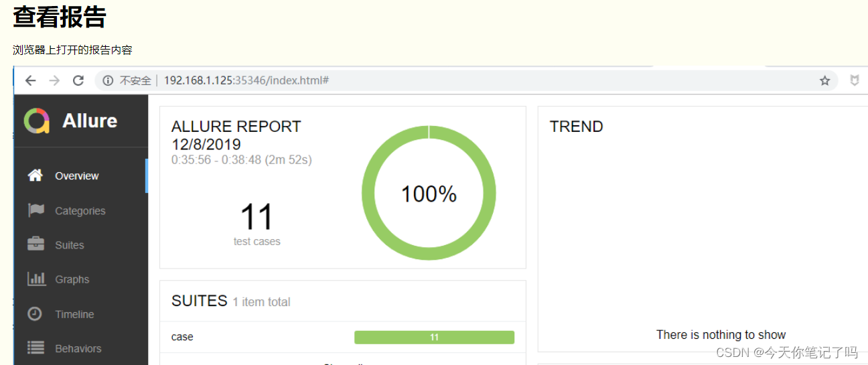Click the Overview home icon
This screenshot has width=868, height=365.
(x=35, y=175)
